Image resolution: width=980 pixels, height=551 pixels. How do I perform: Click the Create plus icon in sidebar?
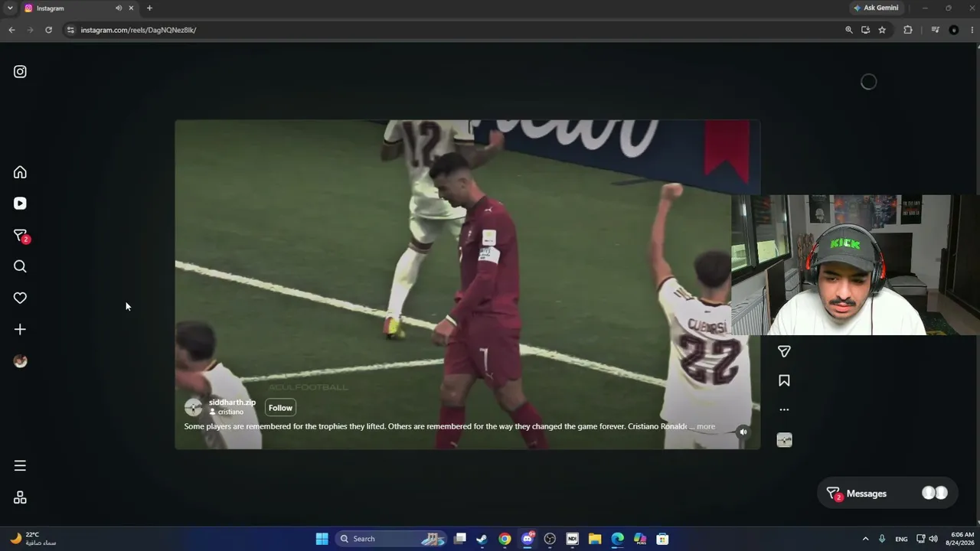[x=20, y=329]
